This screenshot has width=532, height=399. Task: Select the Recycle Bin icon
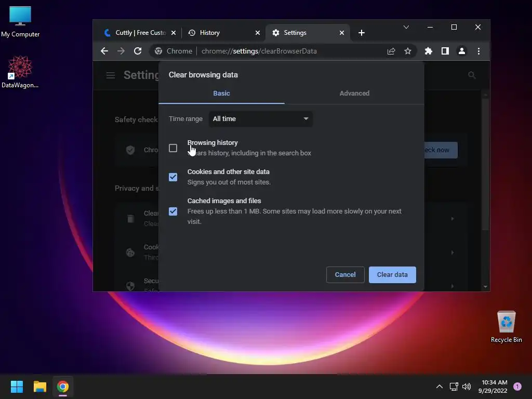coord(506,327)
